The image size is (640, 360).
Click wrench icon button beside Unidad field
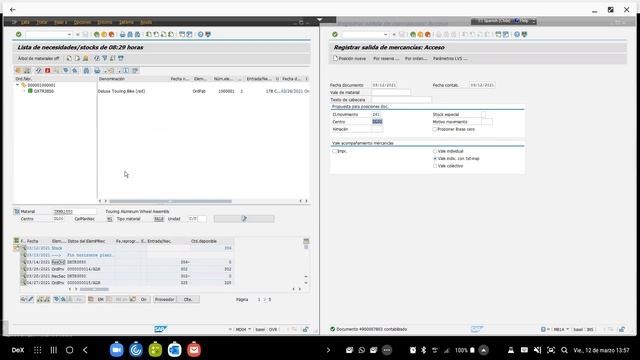244,219
